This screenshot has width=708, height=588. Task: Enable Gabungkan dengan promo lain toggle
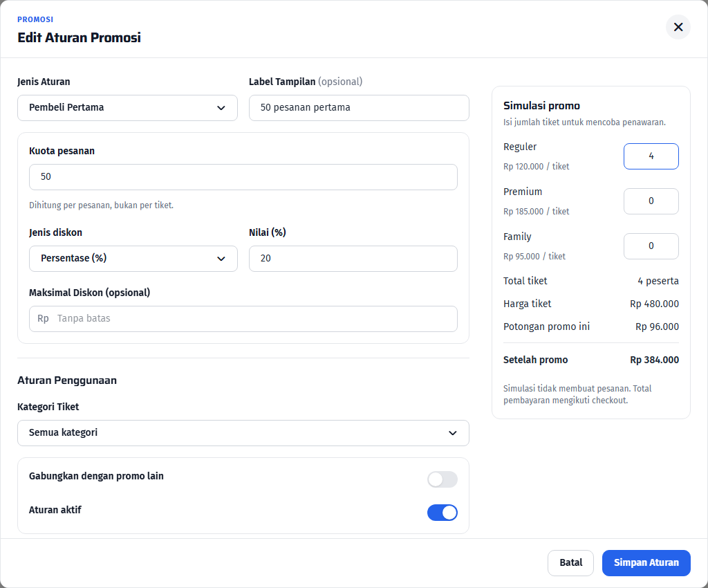(x=442, y=479)
